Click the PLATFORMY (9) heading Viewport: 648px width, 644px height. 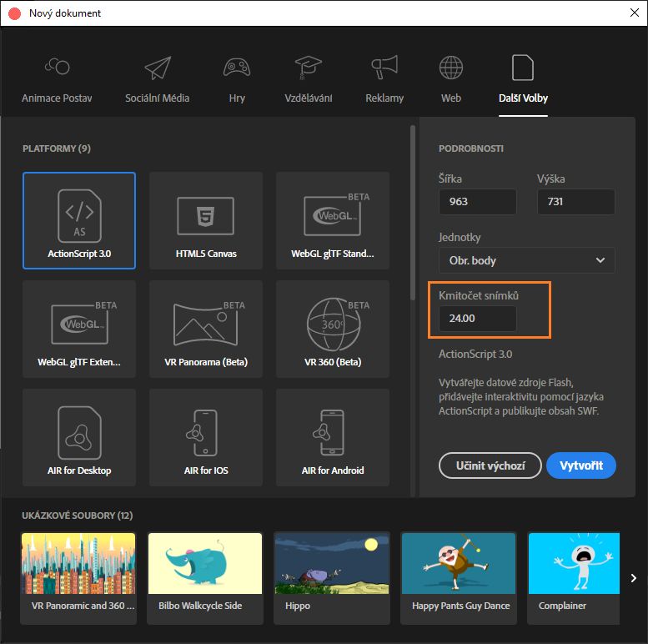(x=57, y=148)
